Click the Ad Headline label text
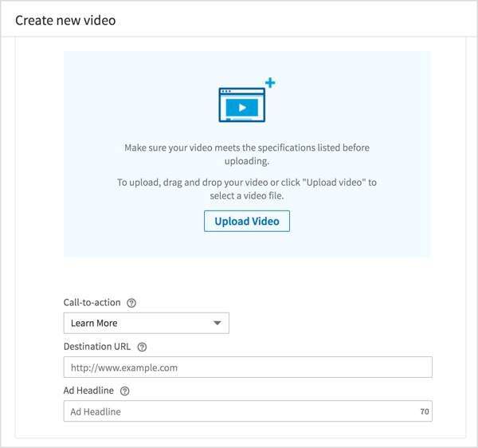This screenshot has height=448, width=478. click(89, 391)
